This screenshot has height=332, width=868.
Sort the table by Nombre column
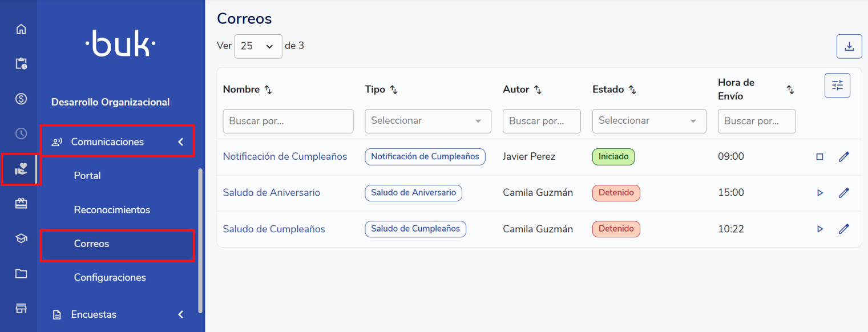268,90
